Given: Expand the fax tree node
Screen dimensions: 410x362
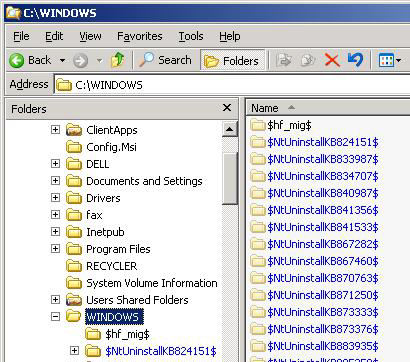Looking at the screenshot, I should coord(55,214).
